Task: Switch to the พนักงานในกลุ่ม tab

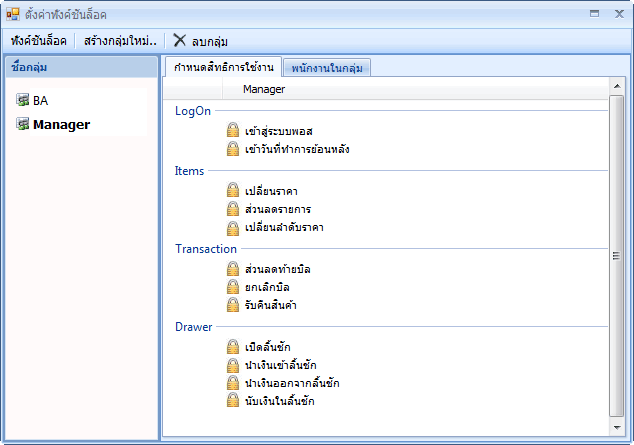Action: (x=327, y=68)
